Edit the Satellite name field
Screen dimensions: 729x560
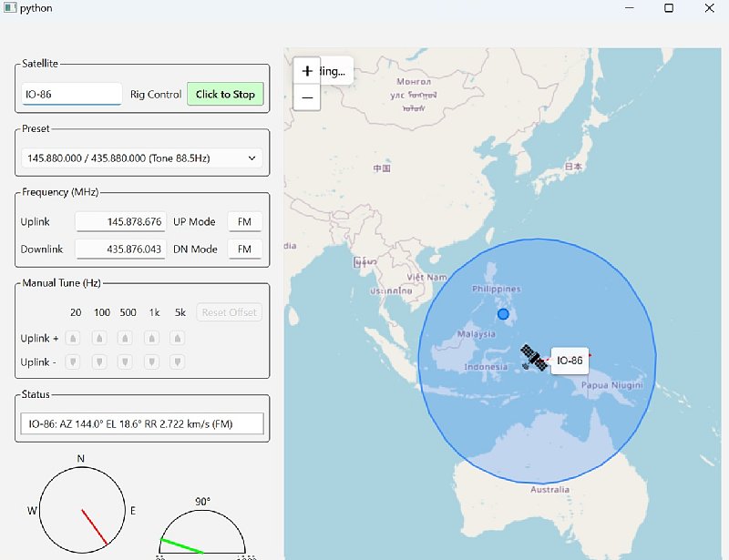point(71,94)
